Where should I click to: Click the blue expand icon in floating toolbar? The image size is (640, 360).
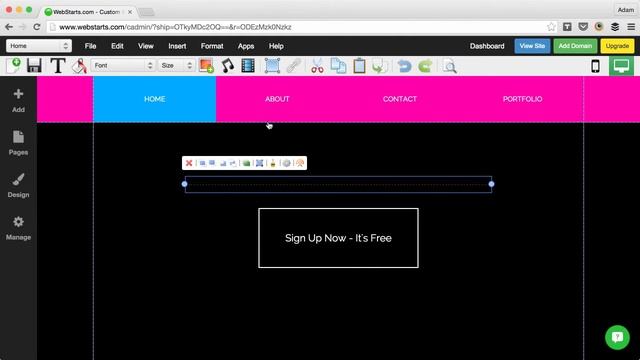259,163
